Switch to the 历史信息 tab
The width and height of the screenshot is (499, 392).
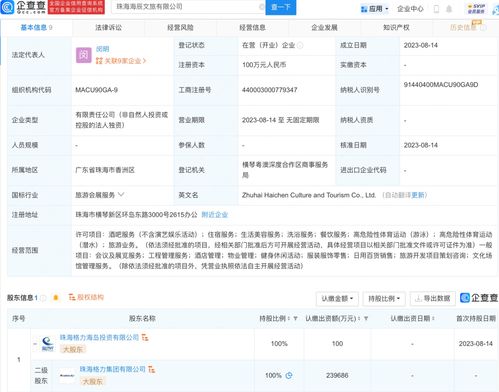coord(467,27)
